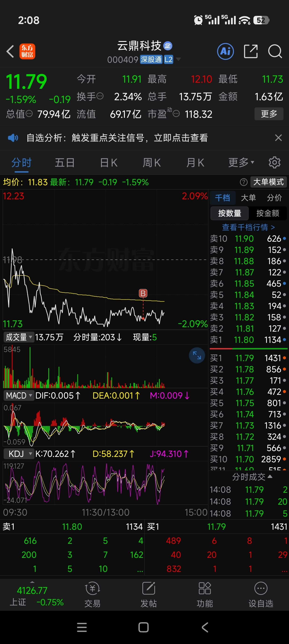Viewport: 289px width, 644px height.
Task: Select the 按金额 toggle
Action: coord(268,213)
